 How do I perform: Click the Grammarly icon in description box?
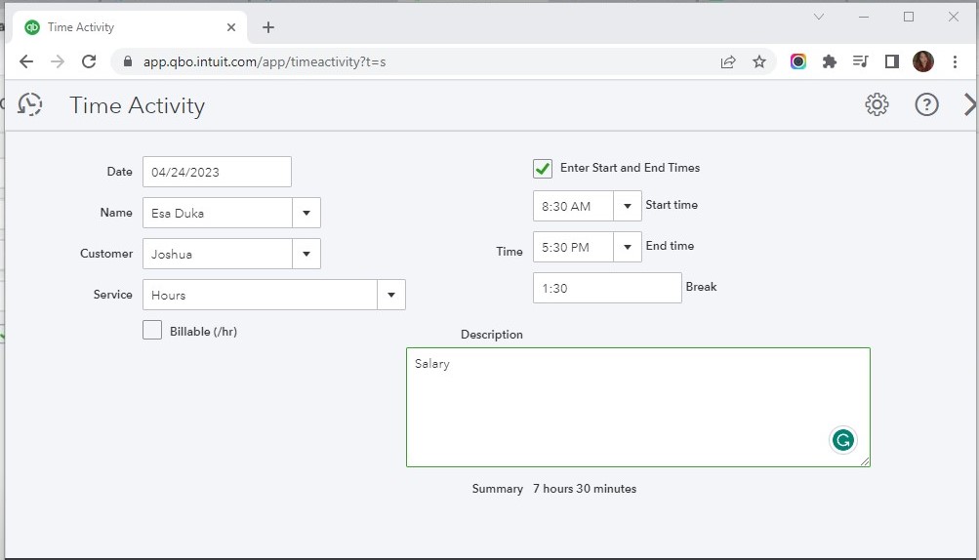tap(842, 440)
